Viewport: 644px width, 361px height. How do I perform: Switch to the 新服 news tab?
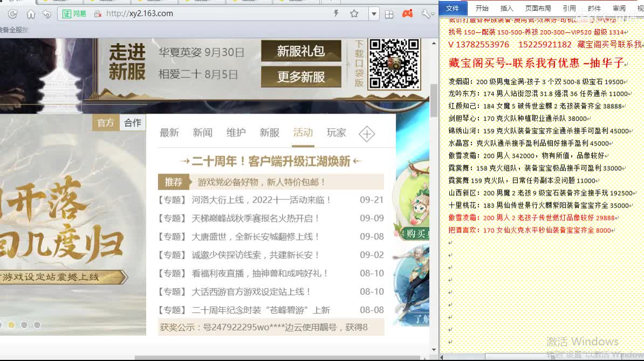tap(270, 133)
